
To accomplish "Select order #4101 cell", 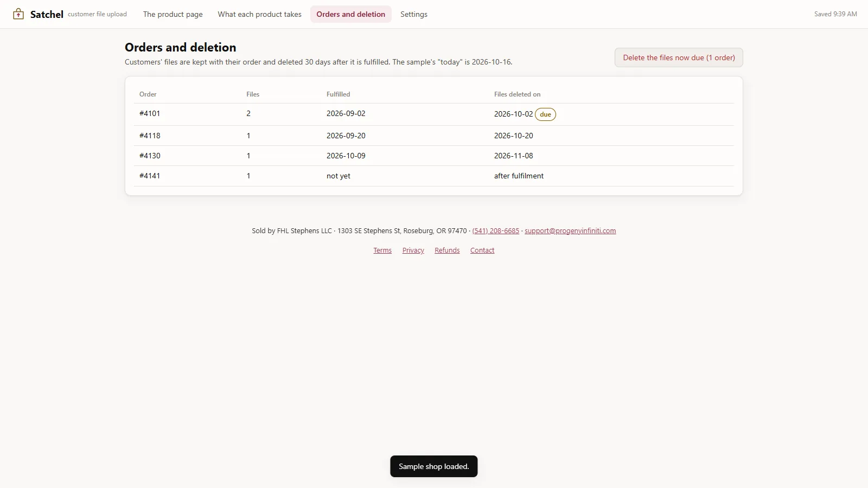I will 150,113.
